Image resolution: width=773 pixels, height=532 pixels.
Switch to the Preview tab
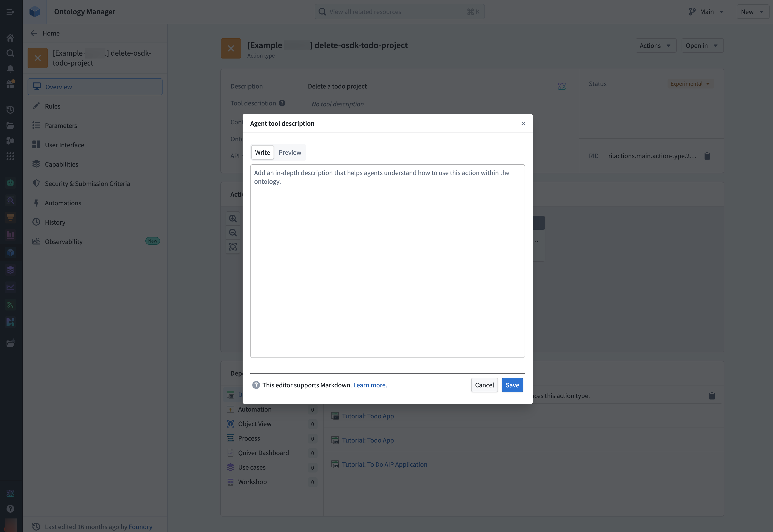point(289,152)
